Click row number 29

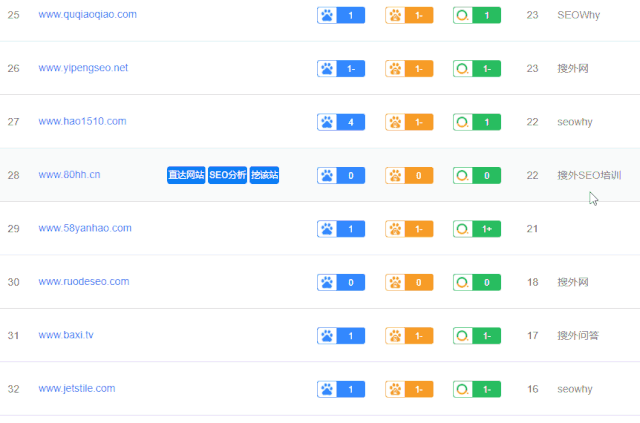(x=13, y=229)
